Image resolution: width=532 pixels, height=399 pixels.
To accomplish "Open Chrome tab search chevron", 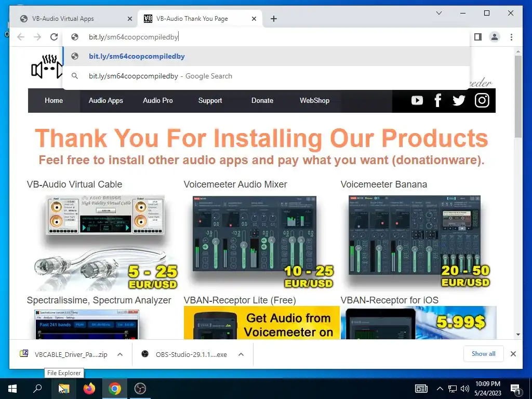I will [x=438, y=13].
